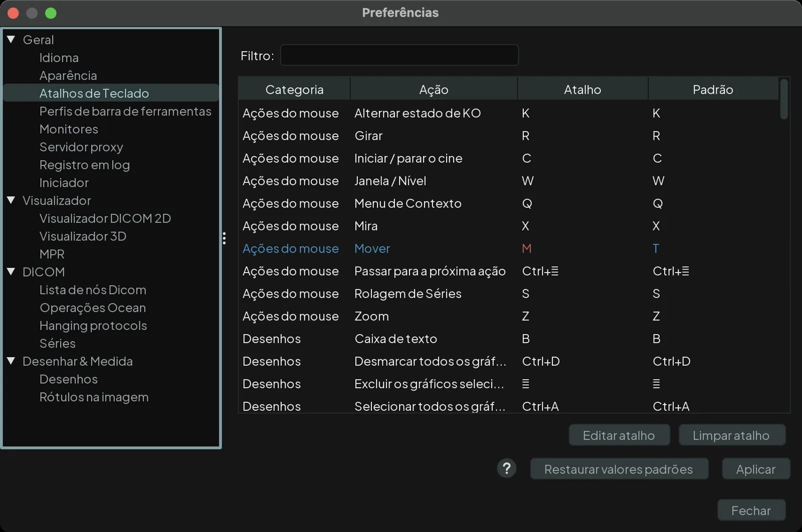Select the Rolagem de Séries row

tap(509, 294)
